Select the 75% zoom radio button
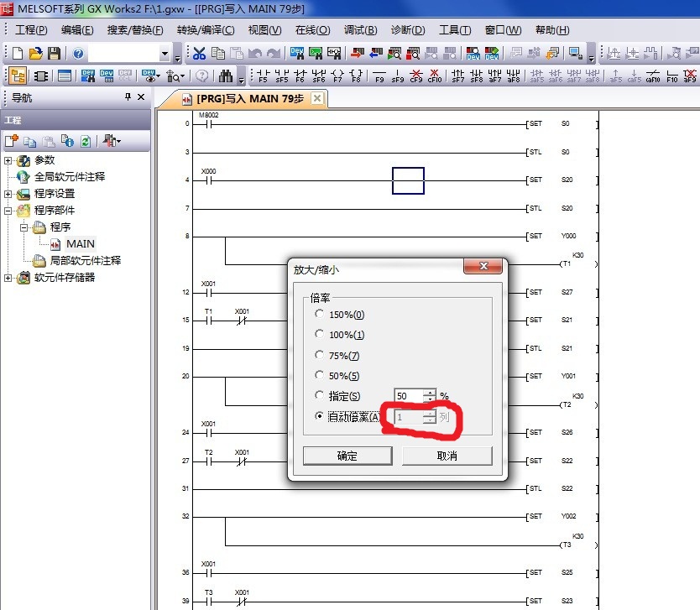Viewport: 700px width, 610px height. 318,355
